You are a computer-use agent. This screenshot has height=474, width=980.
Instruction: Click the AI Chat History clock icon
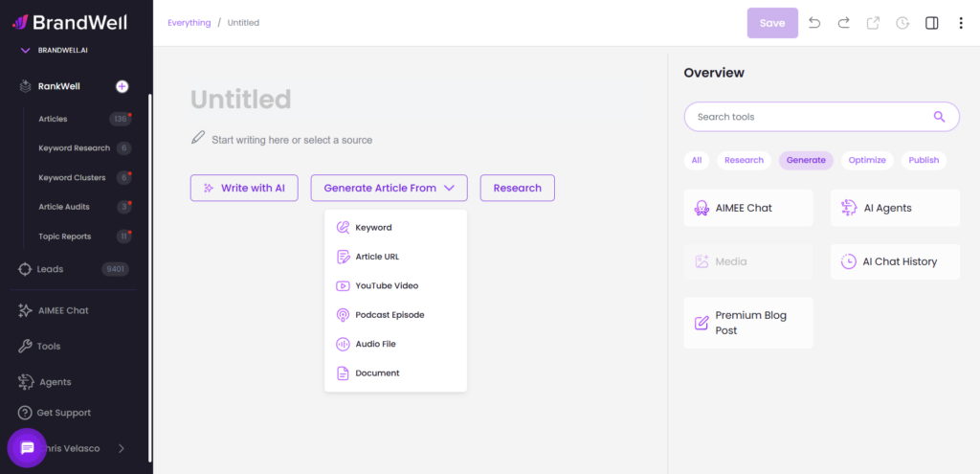pos(849,261)
